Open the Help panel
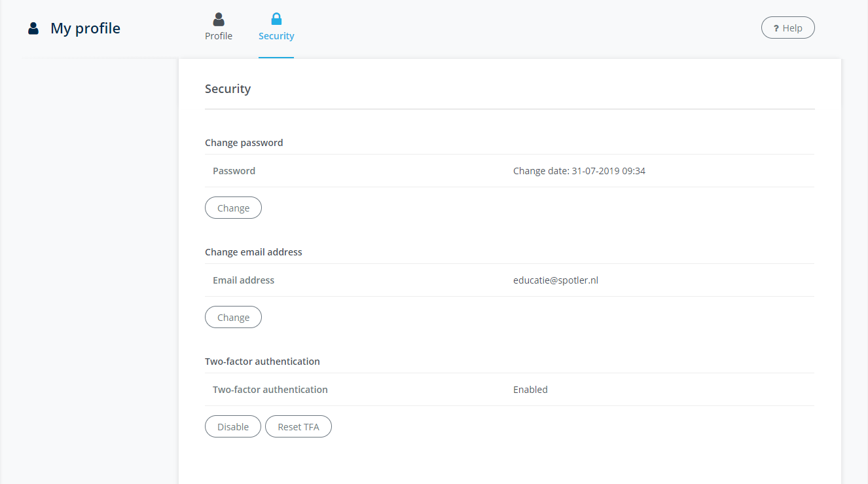 click(787, 28)
